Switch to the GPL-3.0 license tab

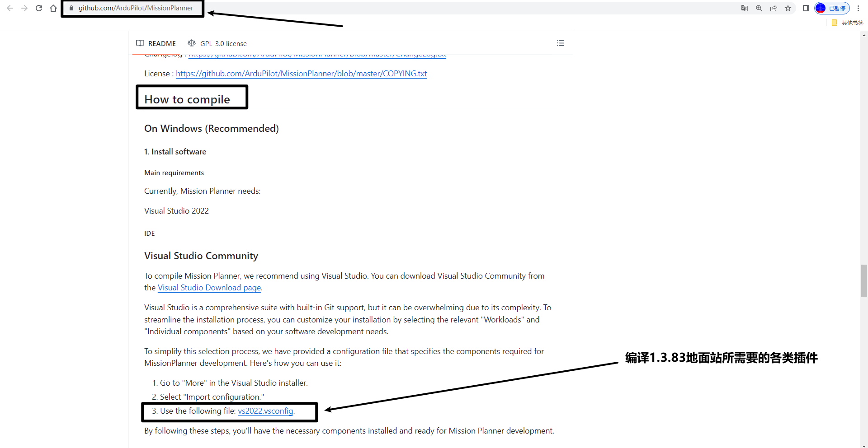[x=217, y=43]
